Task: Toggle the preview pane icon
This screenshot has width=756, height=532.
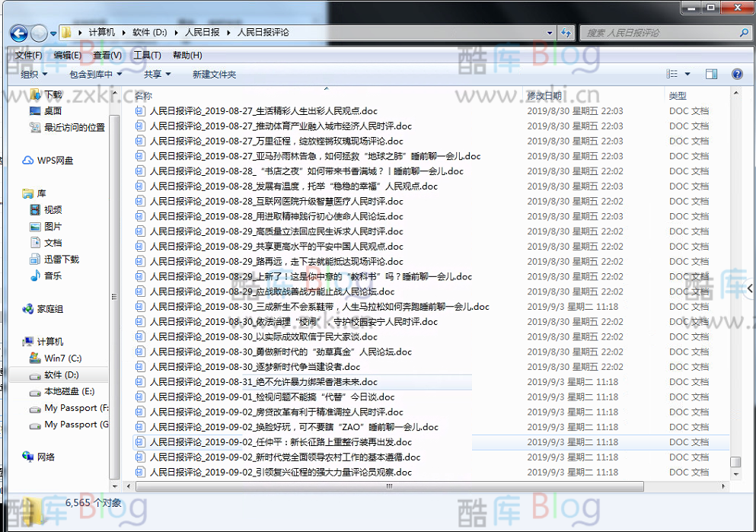Action: pos(711,75)
